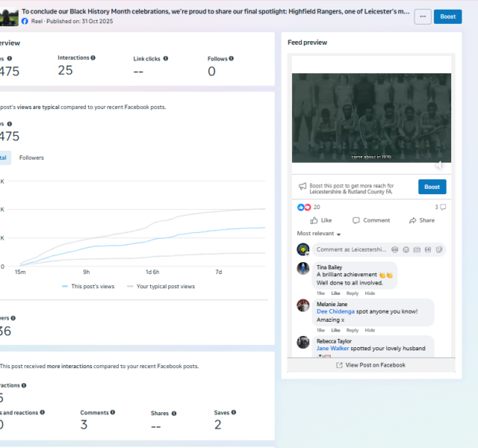Unmute the reel preview sound icon
Image resolution: width=478 pixels, height=448 pixels.
439,165
